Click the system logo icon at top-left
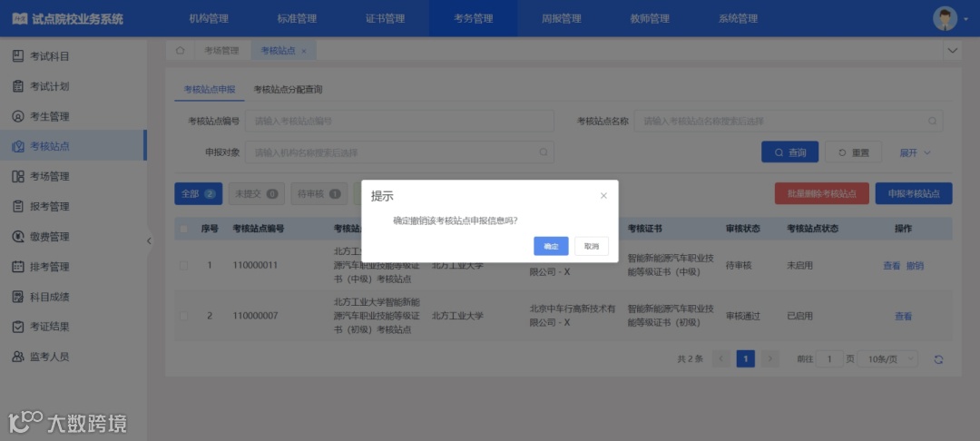The width and height of the screenshot is (980, 441). [x=20, y=19]
